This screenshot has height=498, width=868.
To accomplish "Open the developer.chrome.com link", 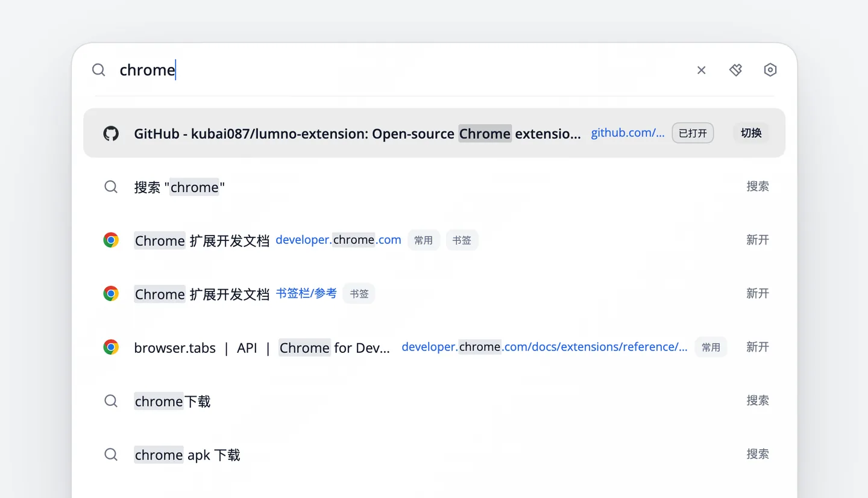I will pyautogui.click(x=338, y=240).
